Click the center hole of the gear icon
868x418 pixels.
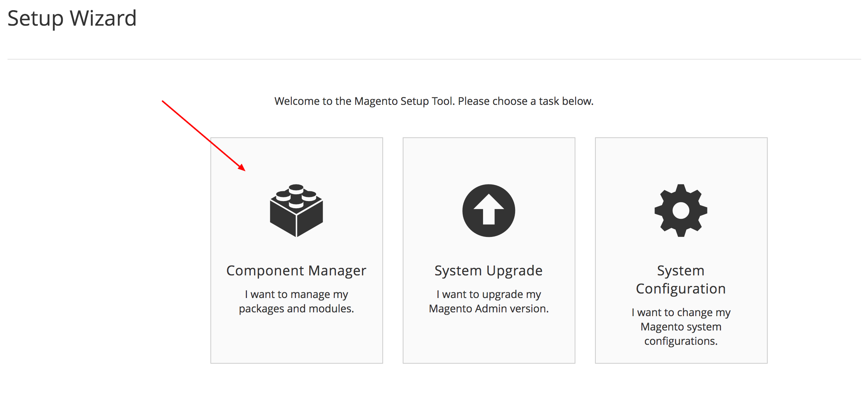pyautogui.click(x=681, y=211)
